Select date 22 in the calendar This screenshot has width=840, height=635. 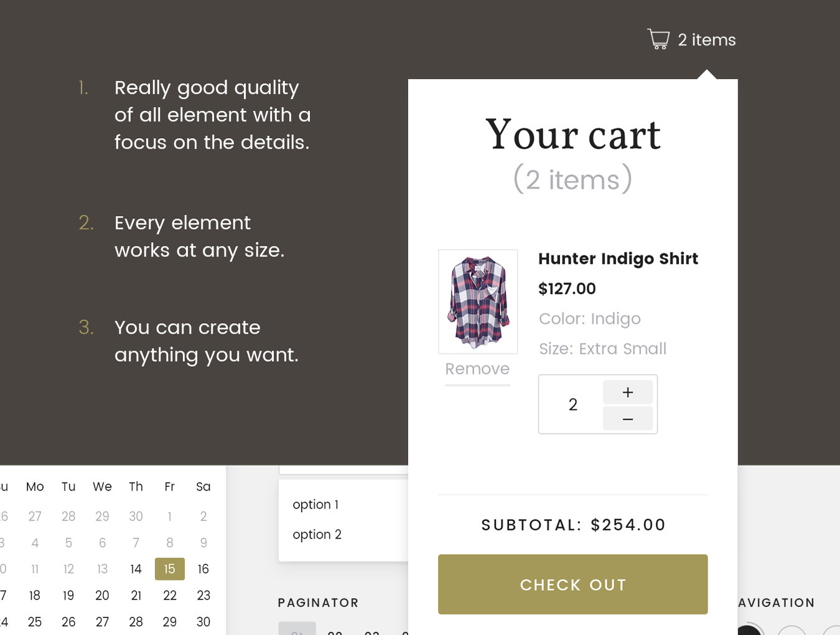tap(169, 595)
